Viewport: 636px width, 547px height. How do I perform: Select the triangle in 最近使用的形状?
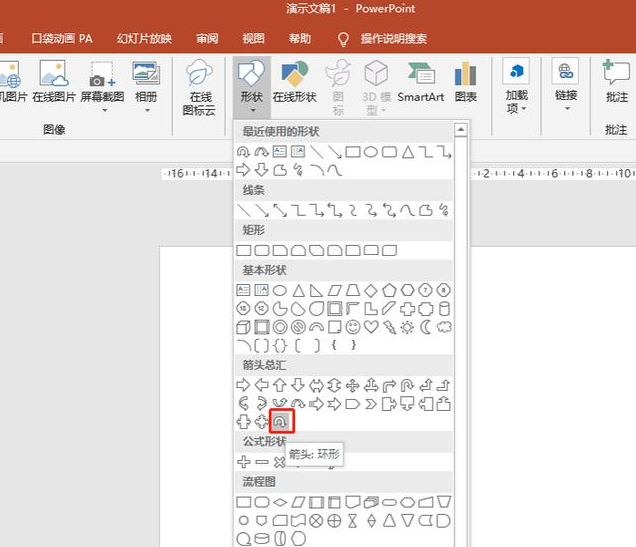[x=408, y=152]
